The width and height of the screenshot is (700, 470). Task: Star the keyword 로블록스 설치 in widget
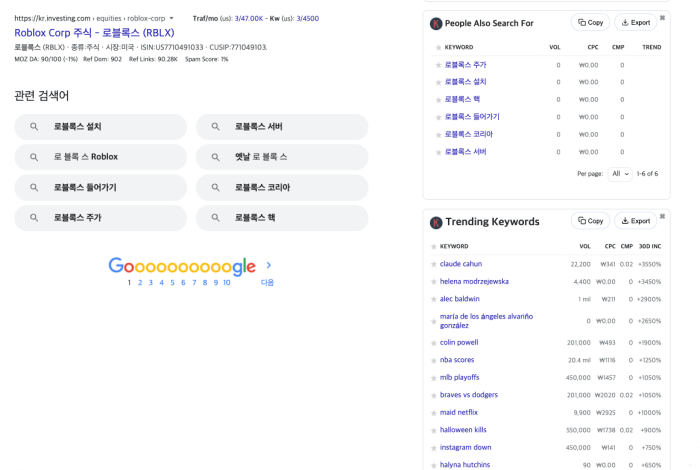[x=438, y=82]
